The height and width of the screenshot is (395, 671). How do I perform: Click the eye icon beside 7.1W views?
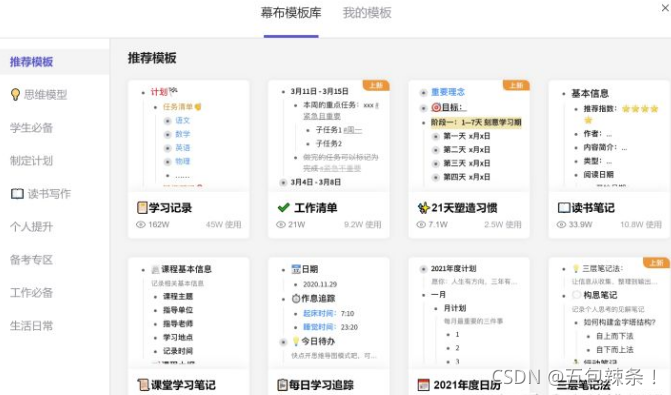421,224
